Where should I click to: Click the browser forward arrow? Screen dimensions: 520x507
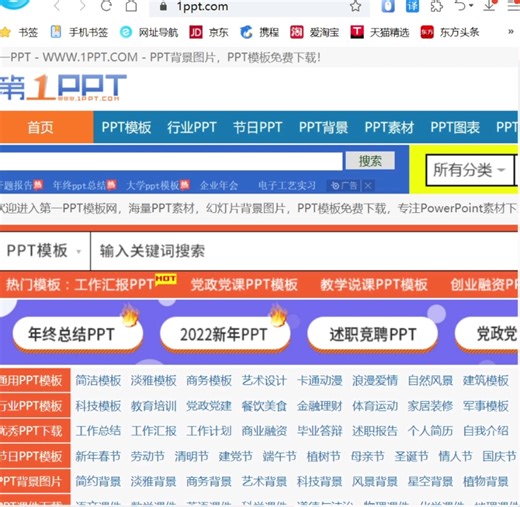coord(82,6)
